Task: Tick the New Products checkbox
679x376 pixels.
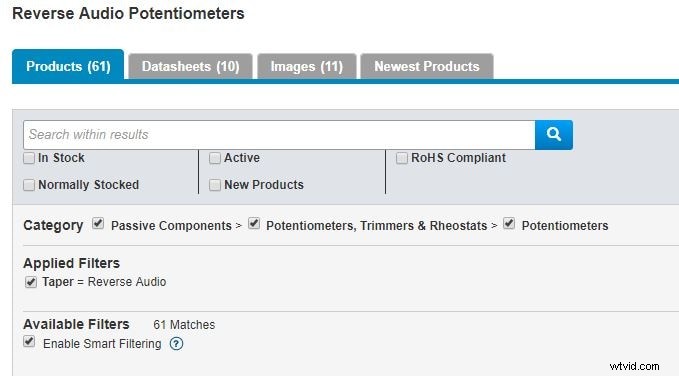Action: [x=215, y=185]
